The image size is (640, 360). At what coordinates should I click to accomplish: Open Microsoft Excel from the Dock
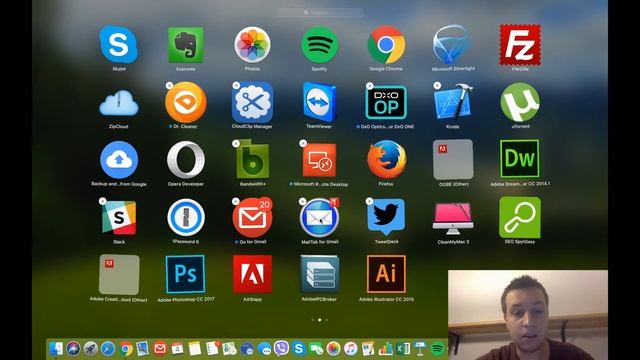pyautogui.click(x=403, y=349)
